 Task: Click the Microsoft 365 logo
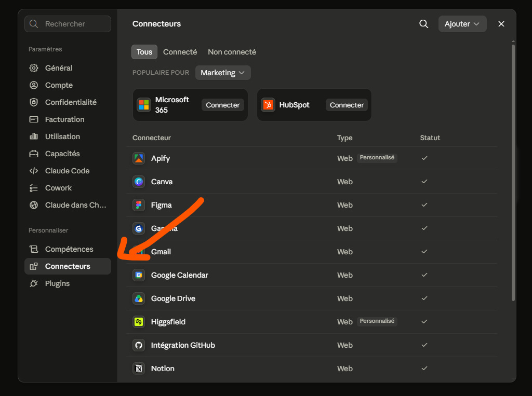pos(144,105)
